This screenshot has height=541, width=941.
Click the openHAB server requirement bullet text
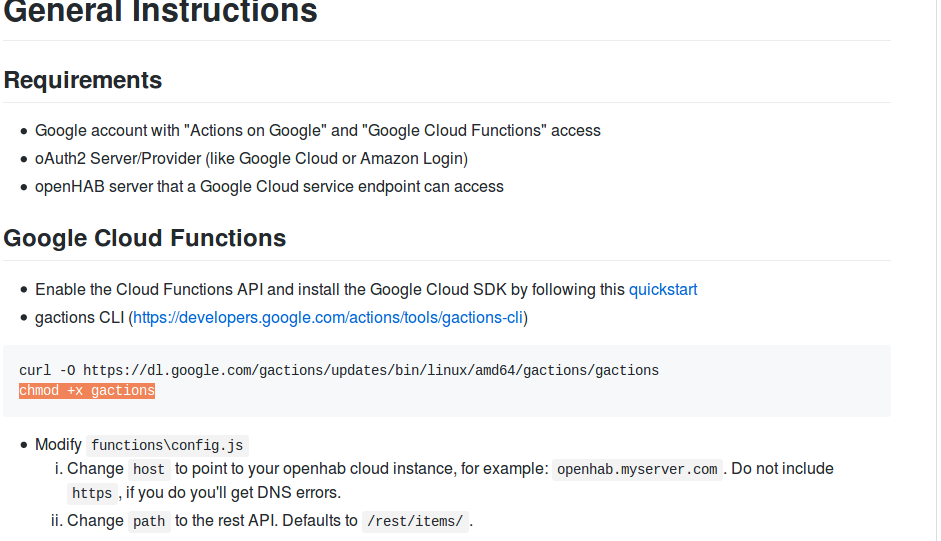pos(269,187)
